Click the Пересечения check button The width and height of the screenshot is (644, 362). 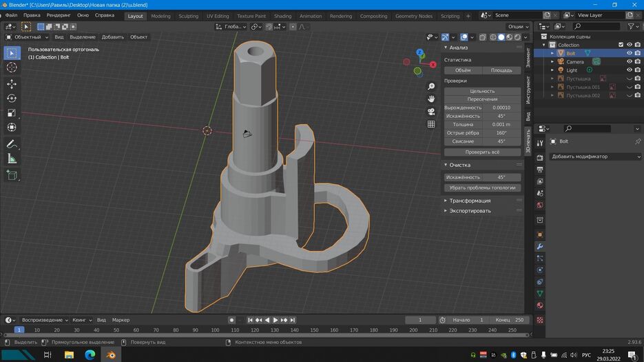[x=482, y=99]
